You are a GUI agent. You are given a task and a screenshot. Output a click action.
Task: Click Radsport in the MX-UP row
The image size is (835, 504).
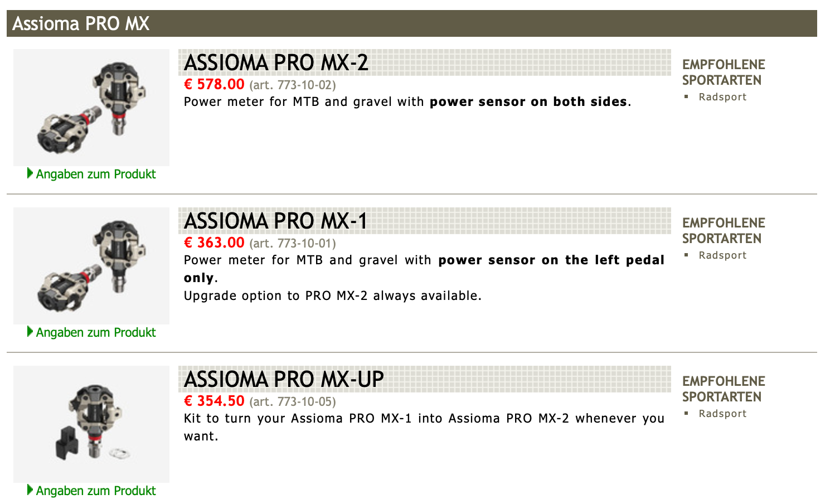[x=722, y=414]
